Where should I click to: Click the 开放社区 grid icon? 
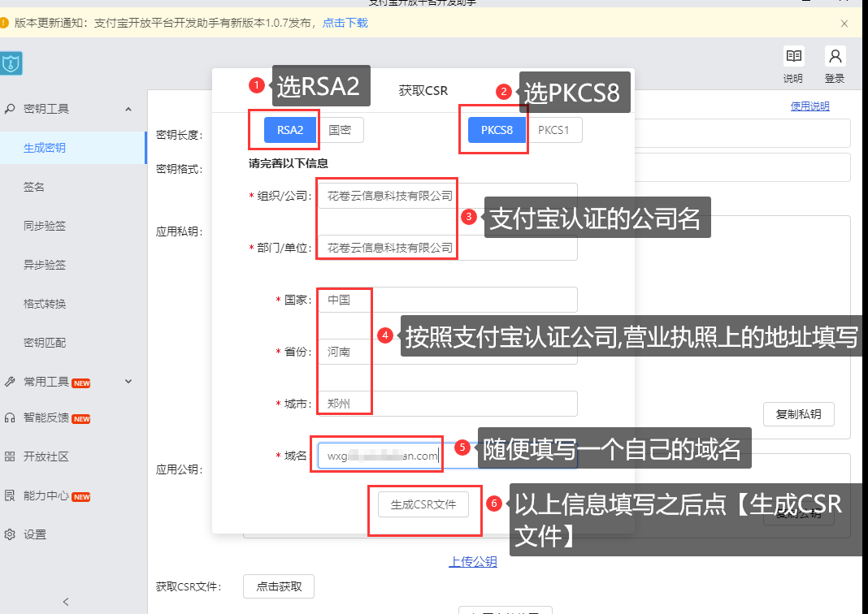pos(10,456)
